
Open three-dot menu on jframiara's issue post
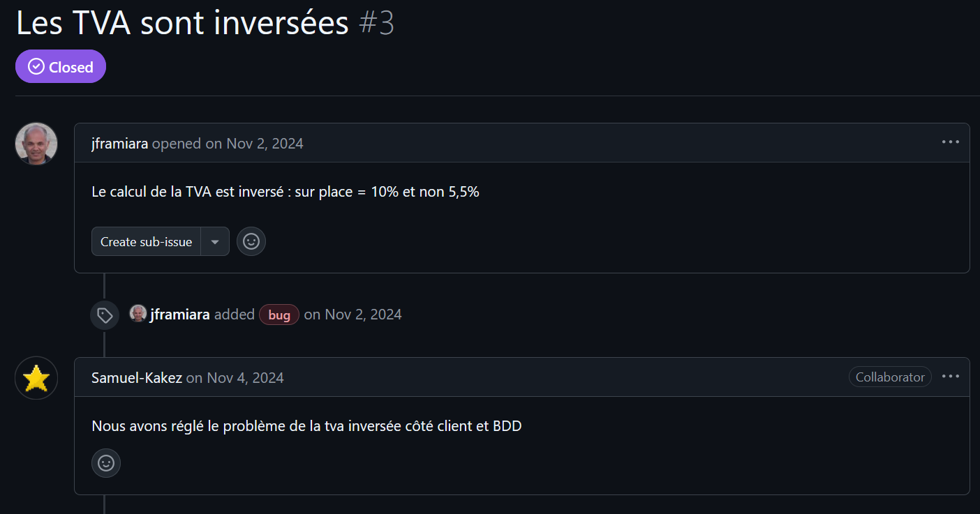950,142
